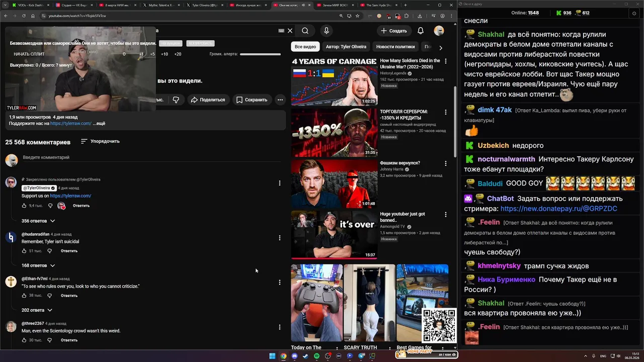This screenshot has height=362, width=644.
Task: Expand the 168 ответов replies
Action: 38,265
